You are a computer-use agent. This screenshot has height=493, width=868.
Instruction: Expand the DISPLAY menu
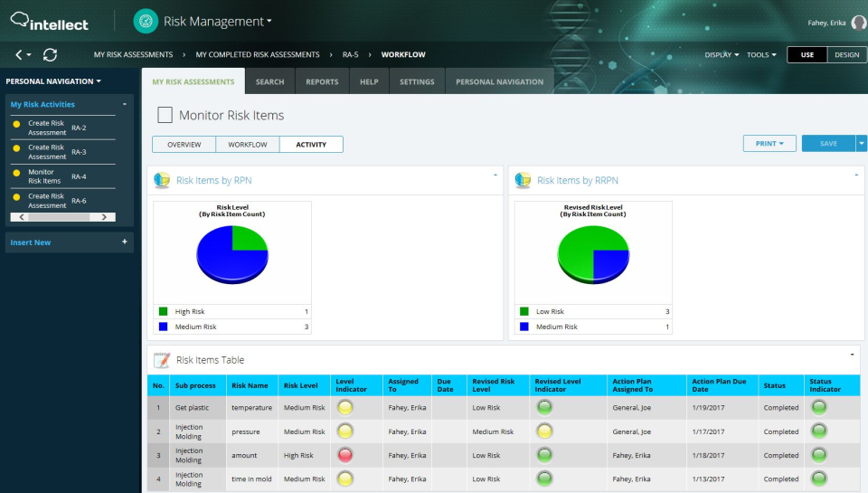722,55
